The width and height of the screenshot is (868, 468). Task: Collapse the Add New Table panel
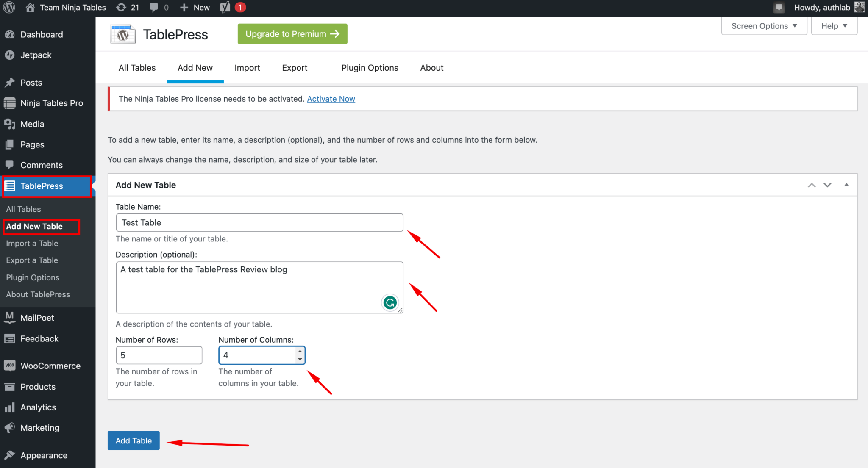[x=846, y=185]
